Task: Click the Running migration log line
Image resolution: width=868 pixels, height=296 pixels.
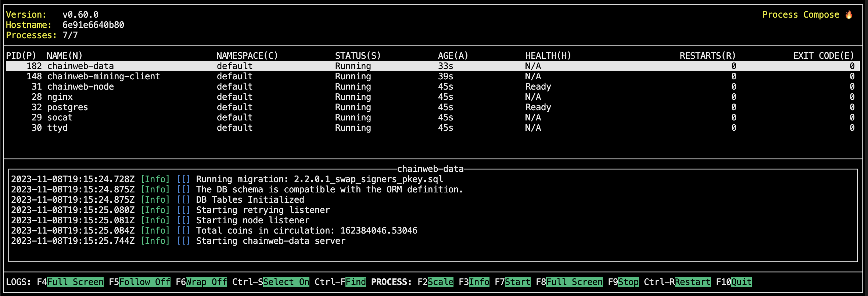Action: click(x=227, y=179)
